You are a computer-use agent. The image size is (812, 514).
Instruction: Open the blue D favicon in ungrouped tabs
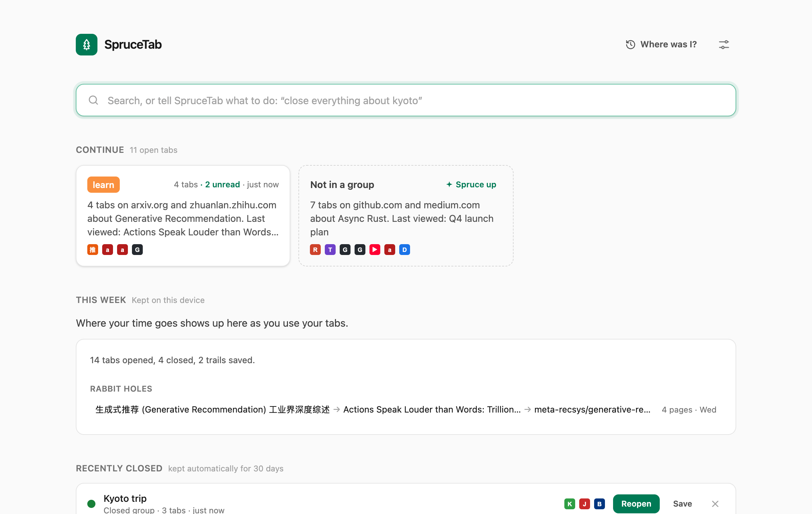[405, 250]
